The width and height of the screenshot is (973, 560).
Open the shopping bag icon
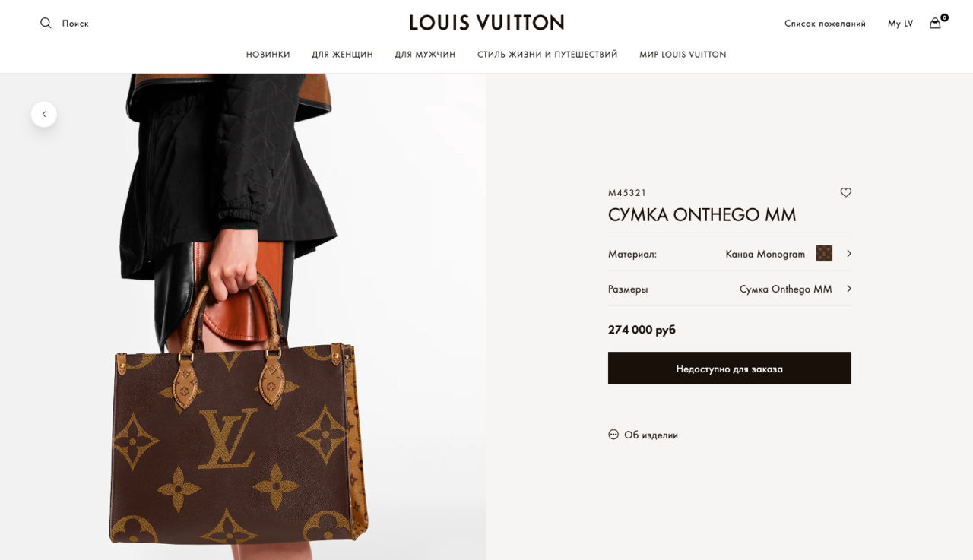click(935, 23)
